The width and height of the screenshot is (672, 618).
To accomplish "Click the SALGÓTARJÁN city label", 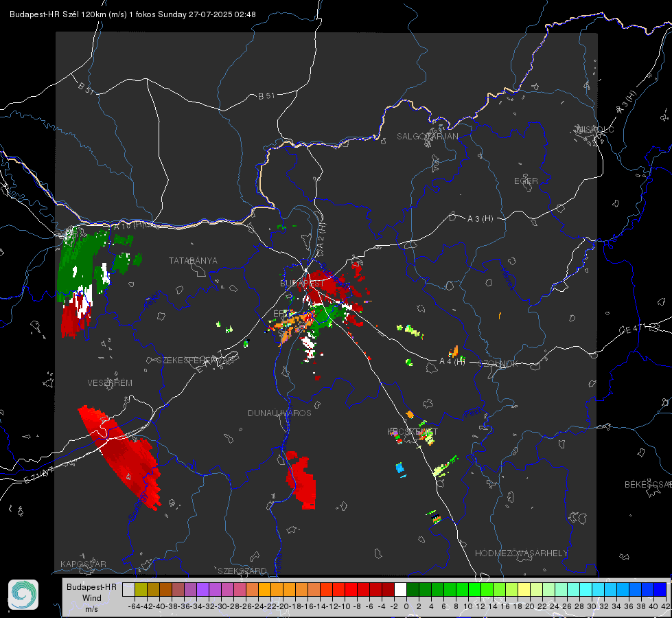I will [427, 137].
